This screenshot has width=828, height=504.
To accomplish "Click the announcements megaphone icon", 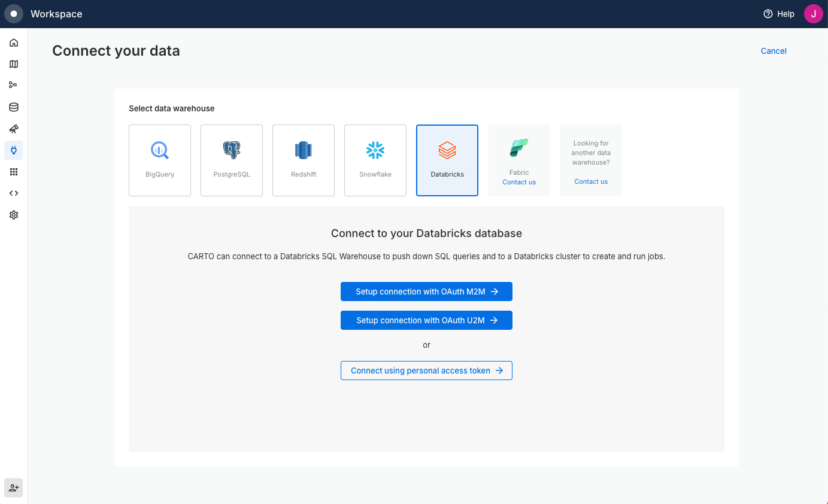I will click(13, 129).
